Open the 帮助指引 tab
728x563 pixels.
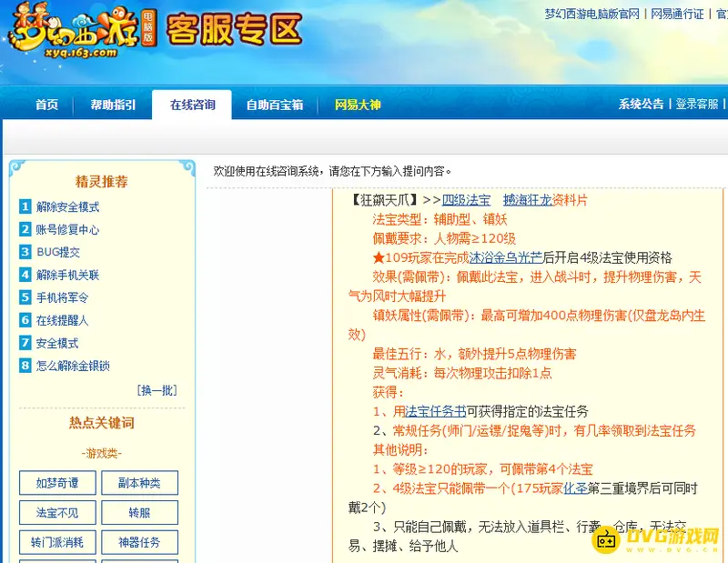113,105
